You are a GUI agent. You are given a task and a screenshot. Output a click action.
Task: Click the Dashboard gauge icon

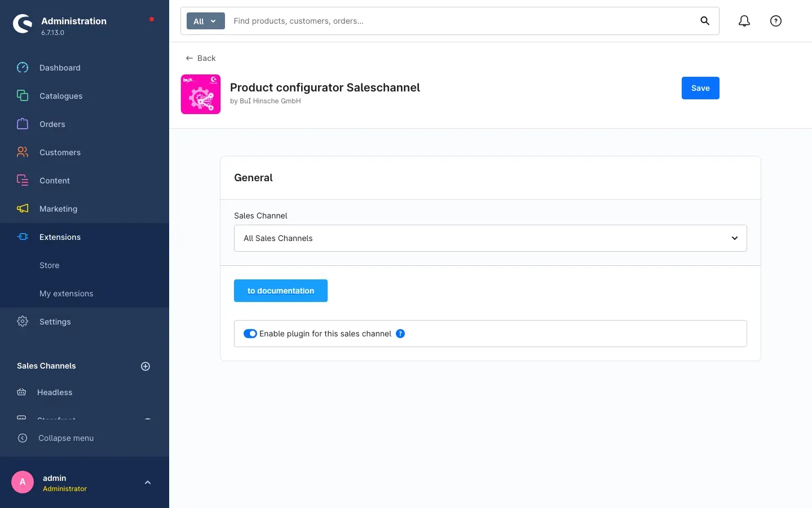[x=23, y=68]
